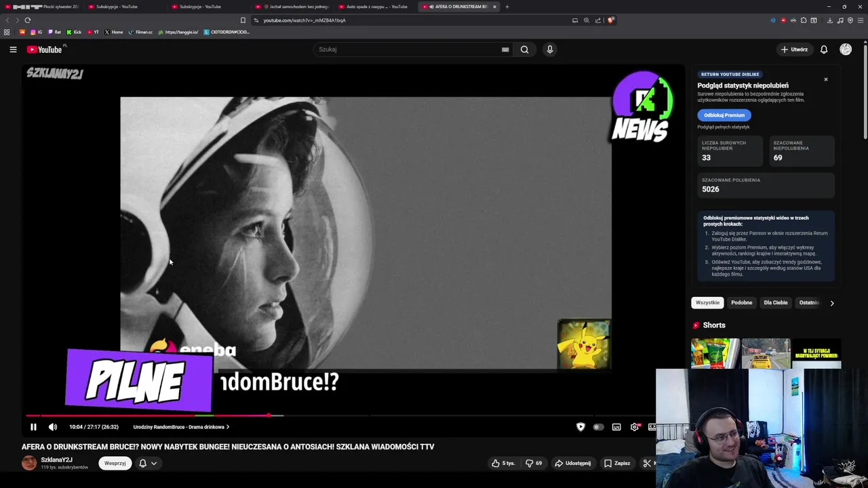The image size is (868, 488).
Task: Click Odblokuj Premium button
Action: tap(724, 115)
